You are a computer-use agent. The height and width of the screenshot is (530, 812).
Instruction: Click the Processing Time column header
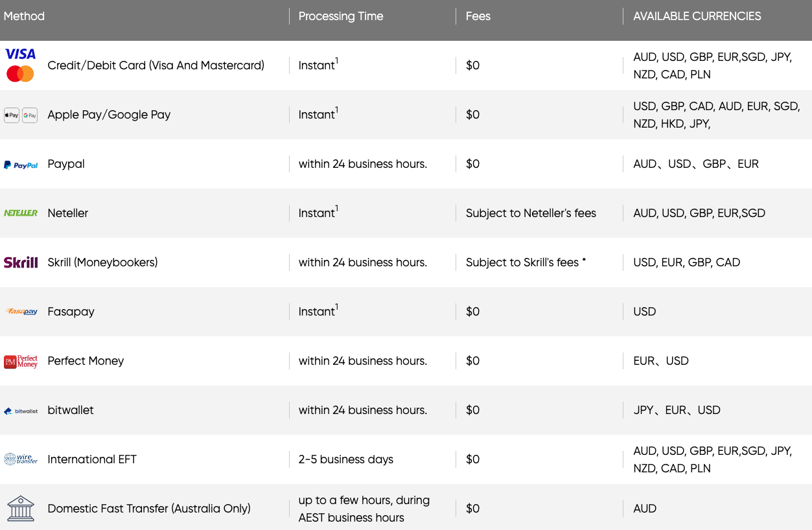tap(341, 16)
